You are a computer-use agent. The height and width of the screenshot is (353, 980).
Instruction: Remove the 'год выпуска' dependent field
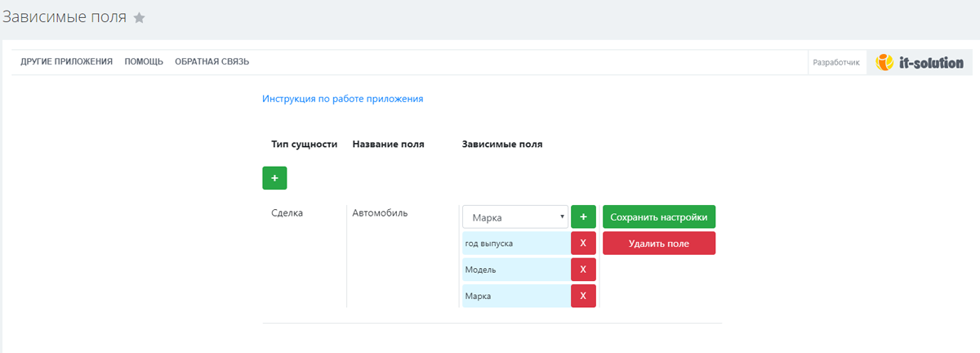tap(583, 244)
